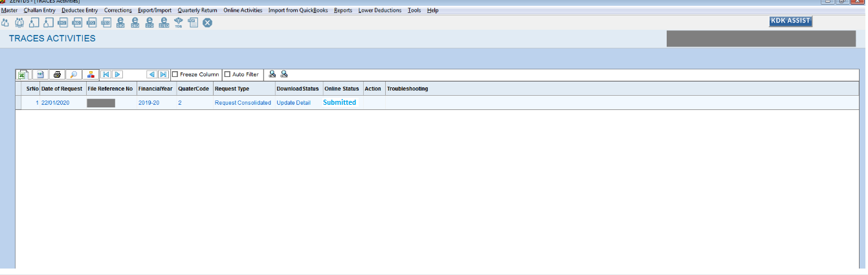
Task: Click the QuaterCode column header
Action: [194, 89]
